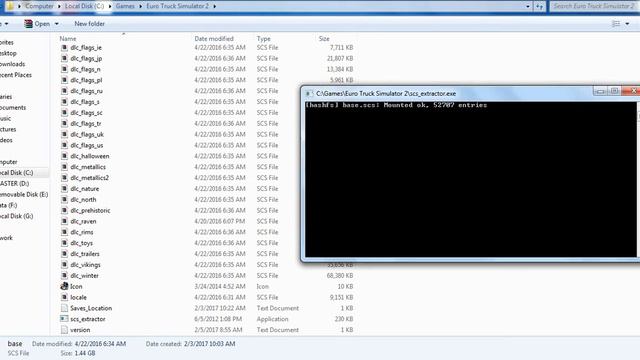This screenshot has height=360, width=640.
Task: Select the dlc_flags_pl file icon
Action: [64, 80]
